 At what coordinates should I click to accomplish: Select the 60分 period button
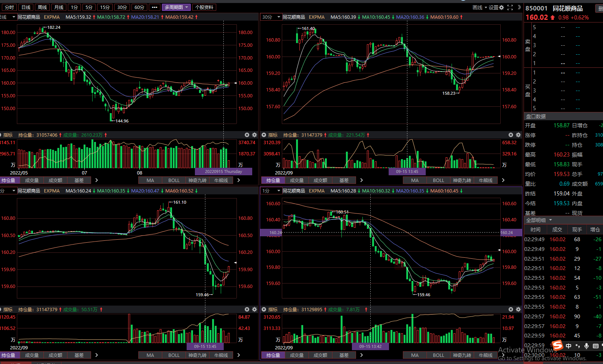(x=139, y=7)
